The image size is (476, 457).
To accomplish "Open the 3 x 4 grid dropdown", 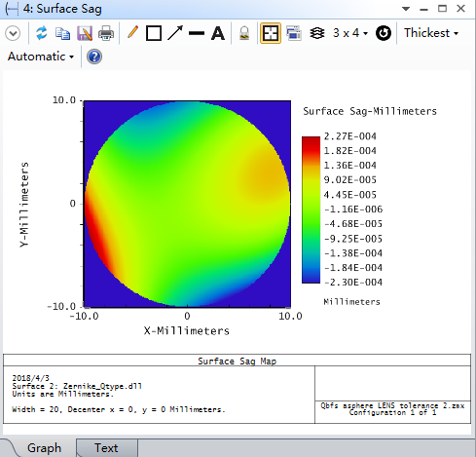I will pos(350,33).
